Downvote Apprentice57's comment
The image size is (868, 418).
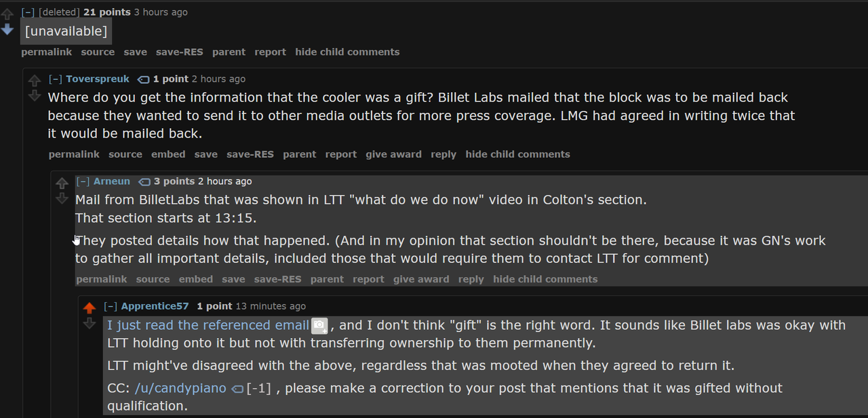point(90,323)
